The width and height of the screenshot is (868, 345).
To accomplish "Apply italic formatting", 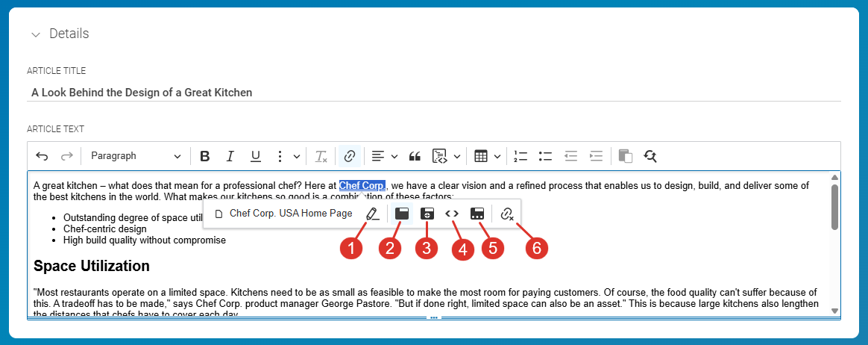I will tap(230, 156).
